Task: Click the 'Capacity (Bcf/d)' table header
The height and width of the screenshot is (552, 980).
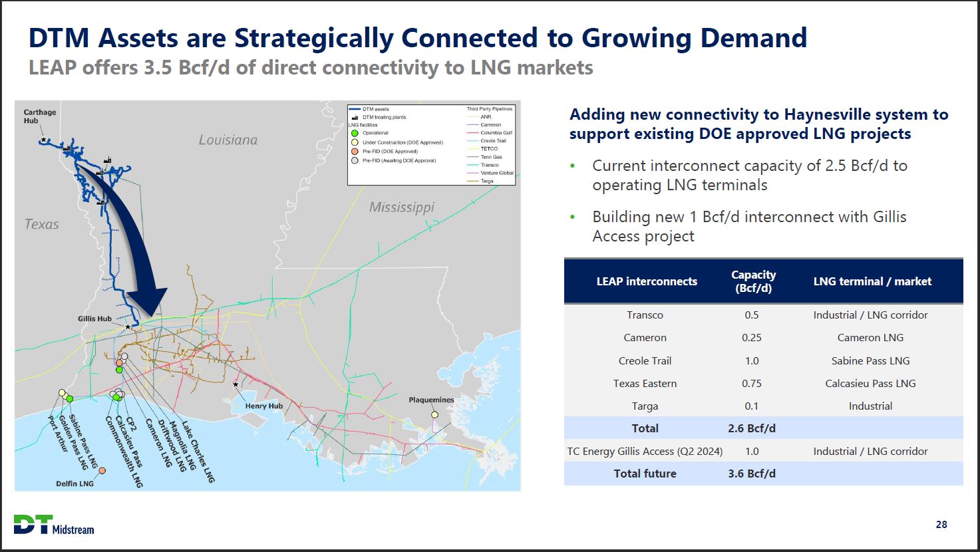Action: 753,281
